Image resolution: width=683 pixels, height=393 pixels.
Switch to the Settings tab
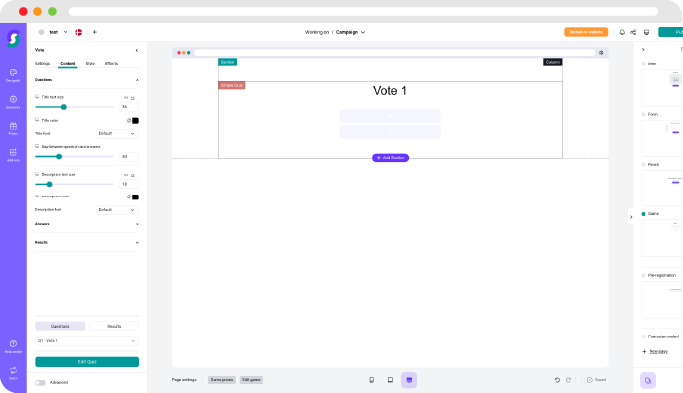(42, 64)
